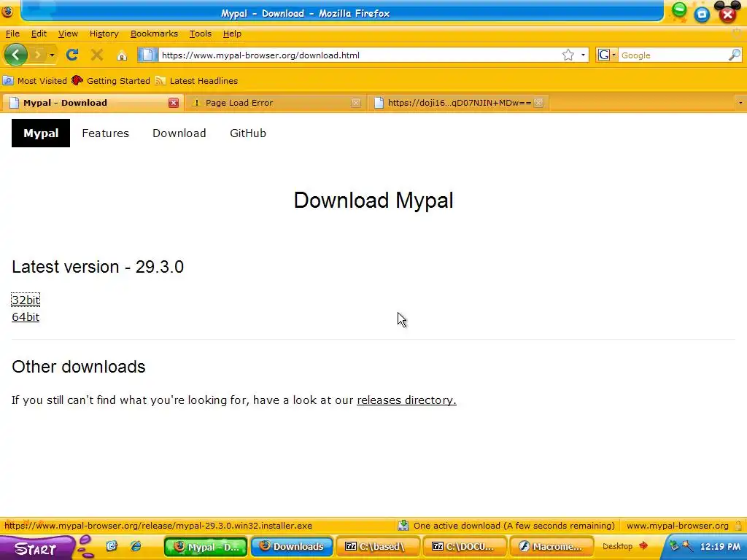Switch to the C:\based\ 7-Zip taskbar window

point(377,547)
